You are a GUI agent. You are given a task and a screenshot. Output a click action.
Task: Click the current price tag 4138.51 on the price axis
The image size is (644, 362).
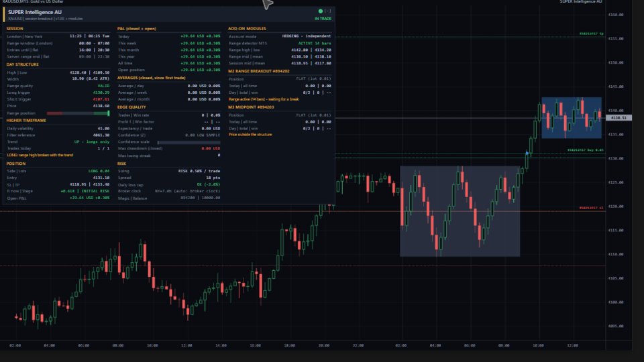(x=619, y=118)
